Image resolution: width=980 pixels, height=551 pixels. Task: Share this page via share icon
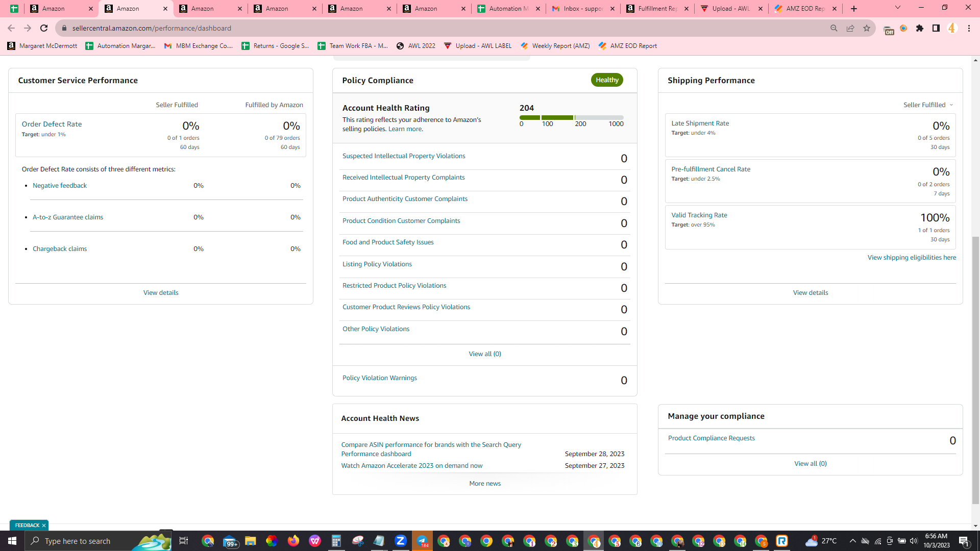pos(850,28)
